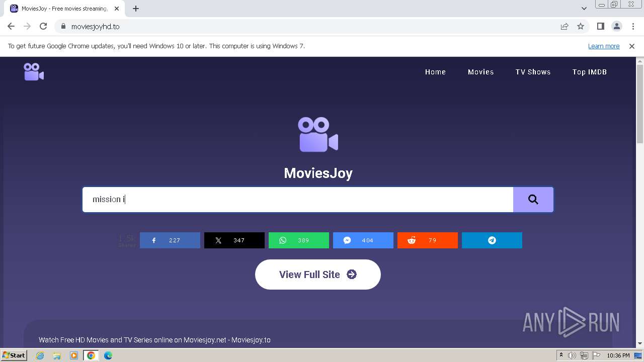Reload the current page
Image resolution: width=644 pixels, height=362 pixels.
pyautogui.click(x=43, y=26)
